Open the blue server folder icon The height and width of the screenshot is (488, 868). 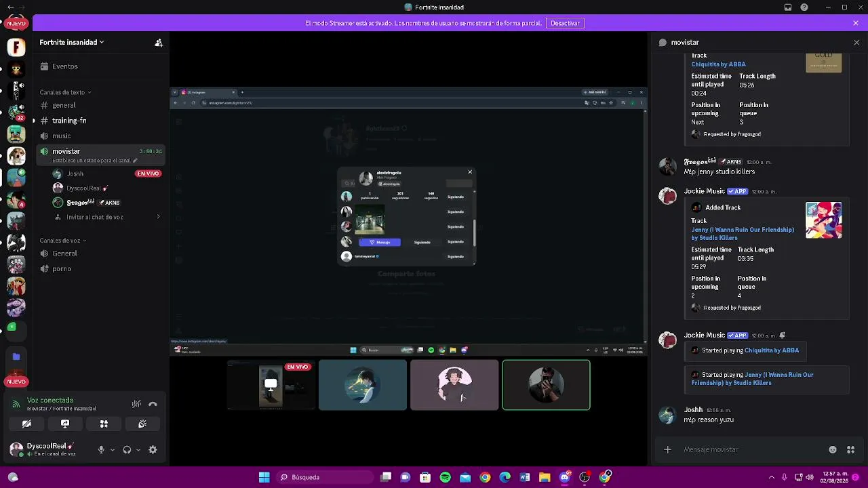[16, 357]
